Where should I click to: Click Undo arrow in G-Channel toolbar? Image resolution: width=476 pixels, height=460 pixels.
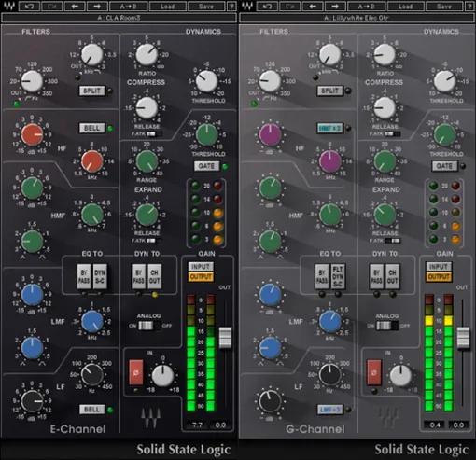point(267,7)
